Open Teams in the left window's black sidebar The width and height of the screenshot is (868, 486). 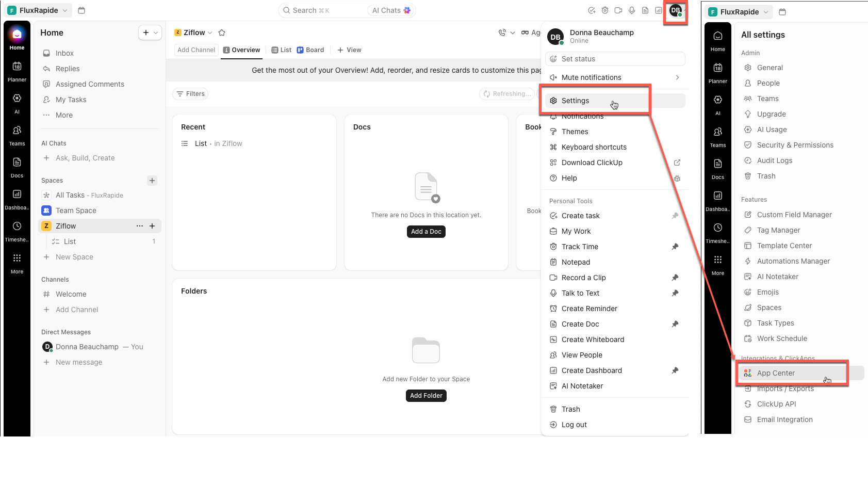[x=17, y=135]
